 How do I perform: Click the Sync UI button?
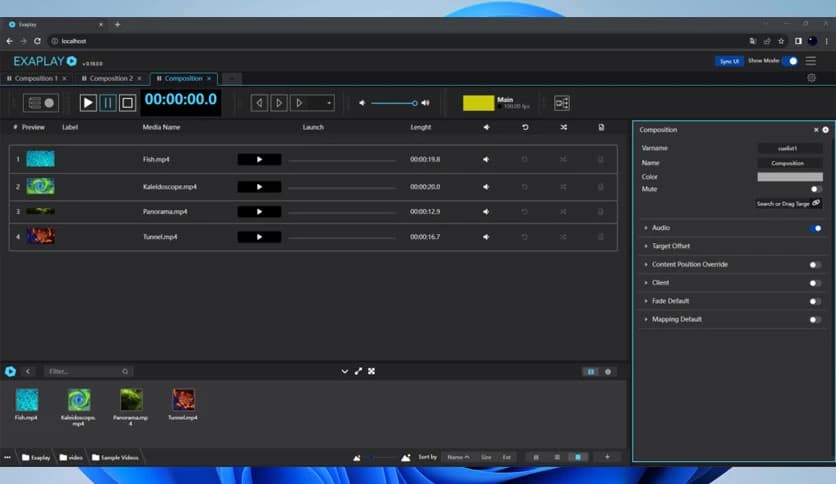tap(729, 61)
